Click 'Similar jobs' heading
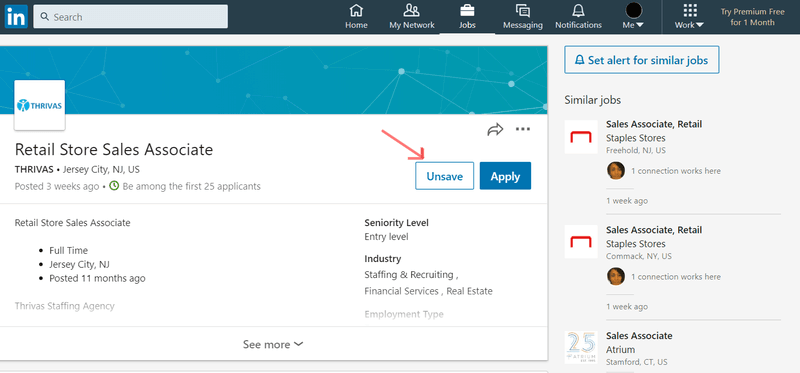 tap(592, 100)
